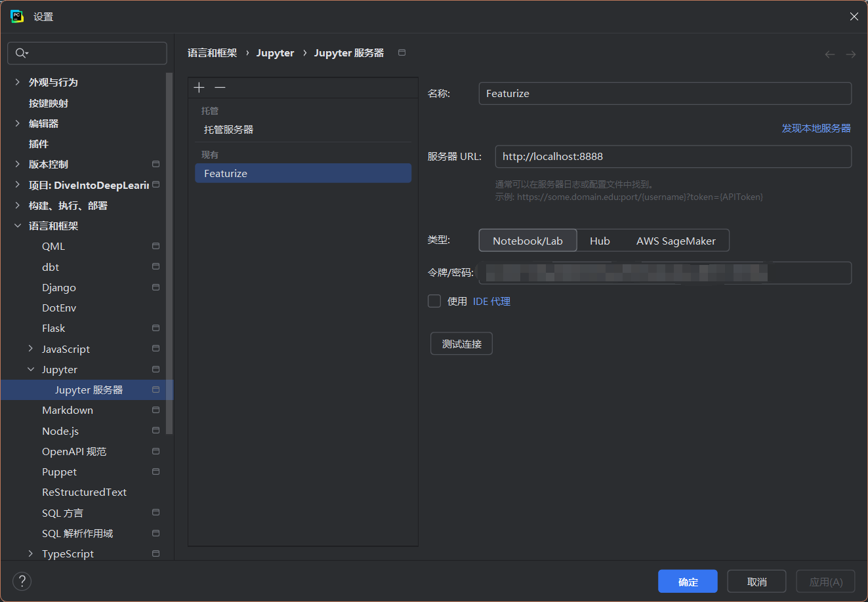Select Featurize in existing servers list
The image size is (868, 602).
(x=303, y=173)
